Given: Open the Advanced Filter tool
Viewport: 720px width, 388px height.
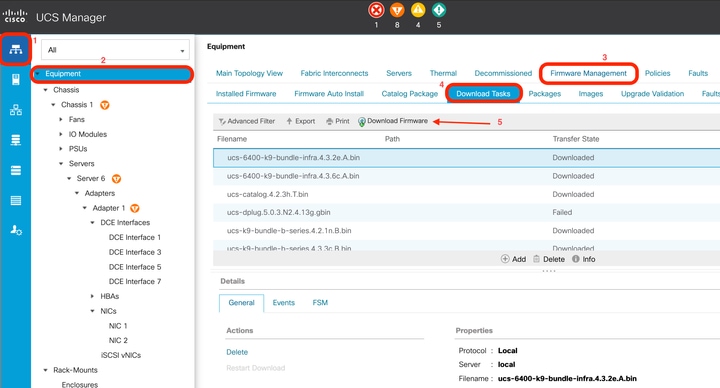Looking at the screenshot, I should click(247, 121).
